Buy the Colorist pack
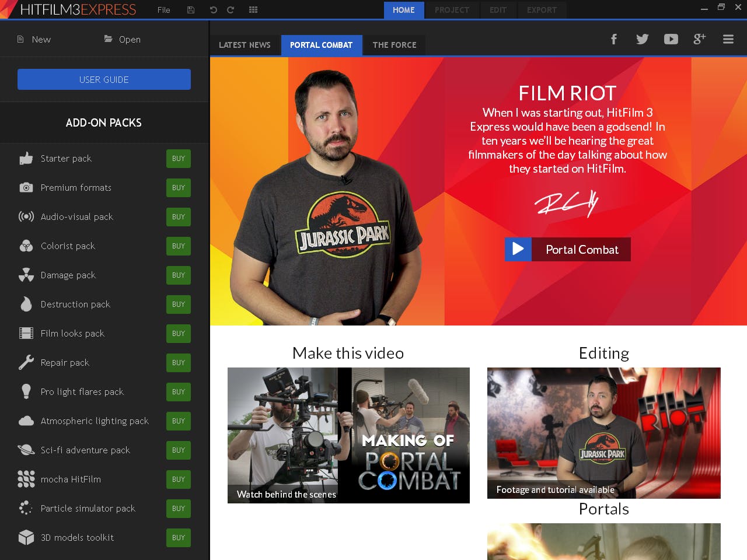The height and width of the screenshot is (560, 747). pyautogui.click(x=179, y=246)
